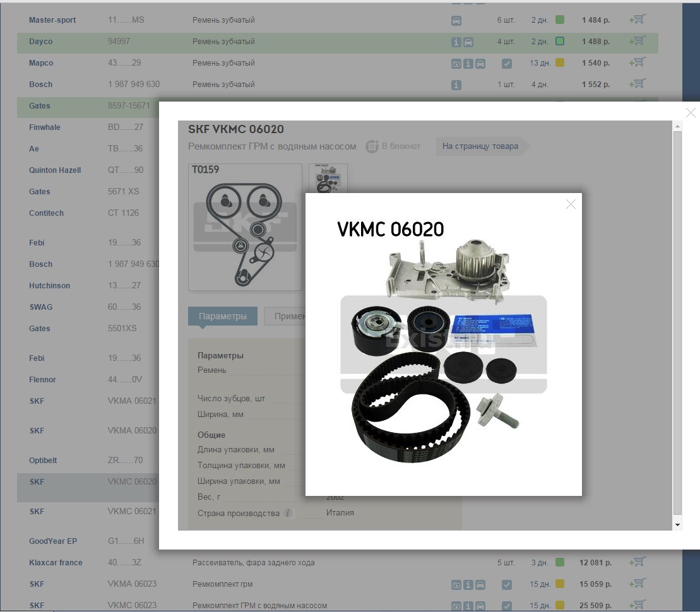Image resolution: width=700 pixels, height=612 pixels.
Task: Open Optibelt brand link
Action: (43, 460)
